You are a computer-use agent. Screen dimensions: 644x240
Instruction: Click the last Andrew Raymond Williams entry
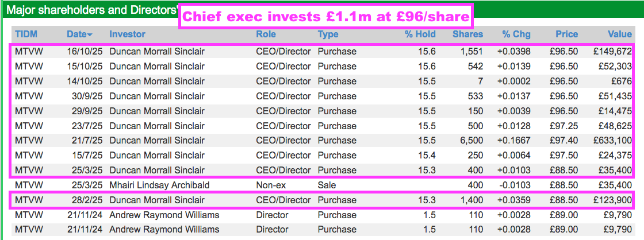coord(164,229)
